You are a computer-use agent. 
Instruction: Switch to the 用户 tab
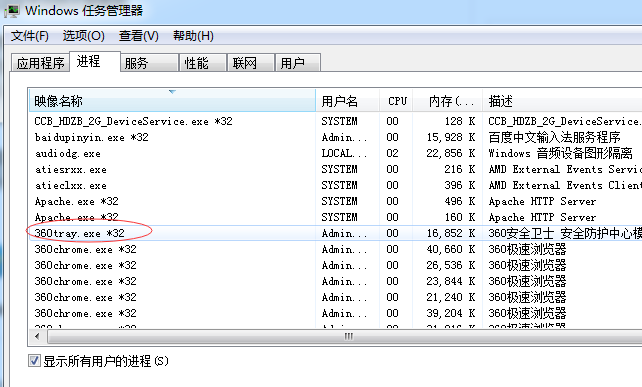tap(298, 63)
